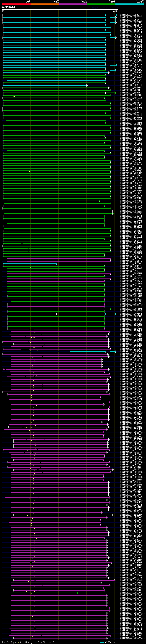The width and height of the screenshot is (146, 644).
Task: Select hit label UniRef100_C0PG33
Action: point(131,301)
